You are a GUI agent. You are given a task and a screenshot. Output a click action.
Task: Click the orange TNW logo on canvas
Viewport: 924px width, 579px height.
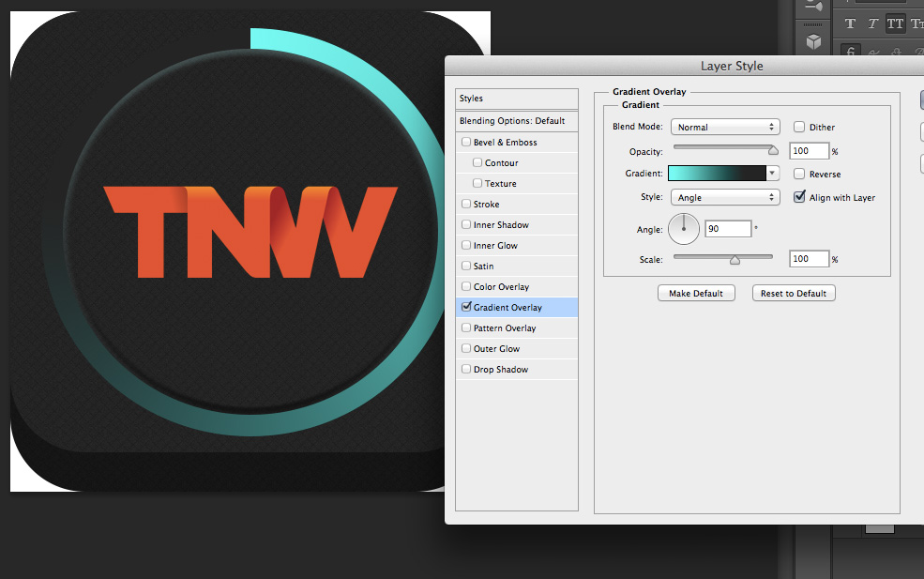coord(250,232)
